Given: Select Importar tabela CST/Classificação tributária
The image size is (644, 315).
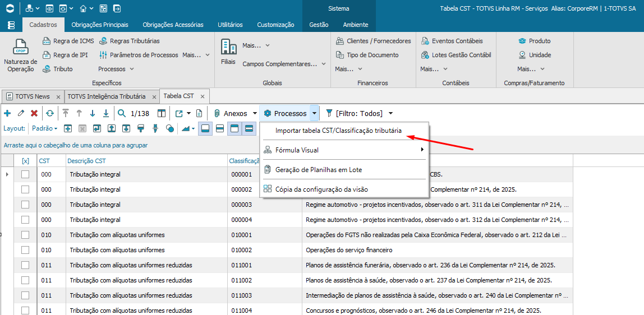Looking at the screenshot, I should [344, 131].
